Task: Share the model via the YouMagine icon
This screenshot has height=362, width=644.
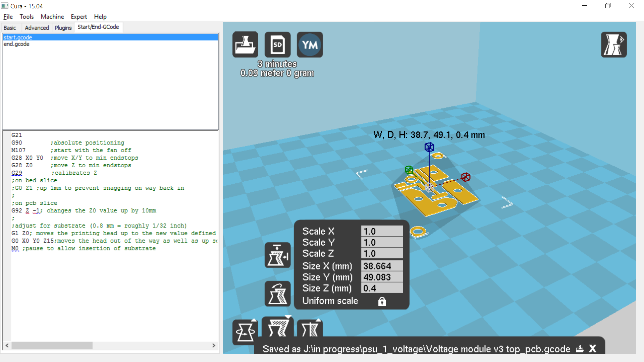Action: pyautogui.click(x=309, y=44)
